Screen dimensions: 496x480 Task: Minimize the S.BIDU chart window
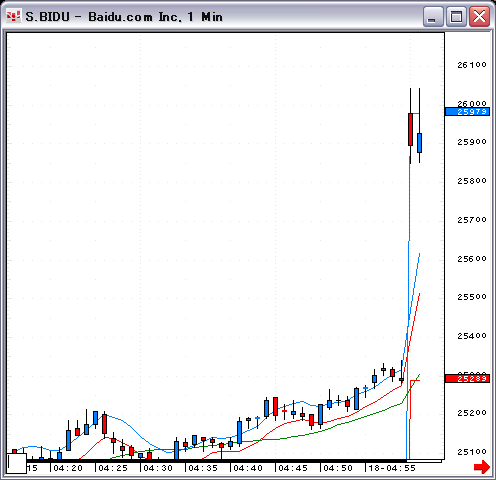(x=433, y=17)
